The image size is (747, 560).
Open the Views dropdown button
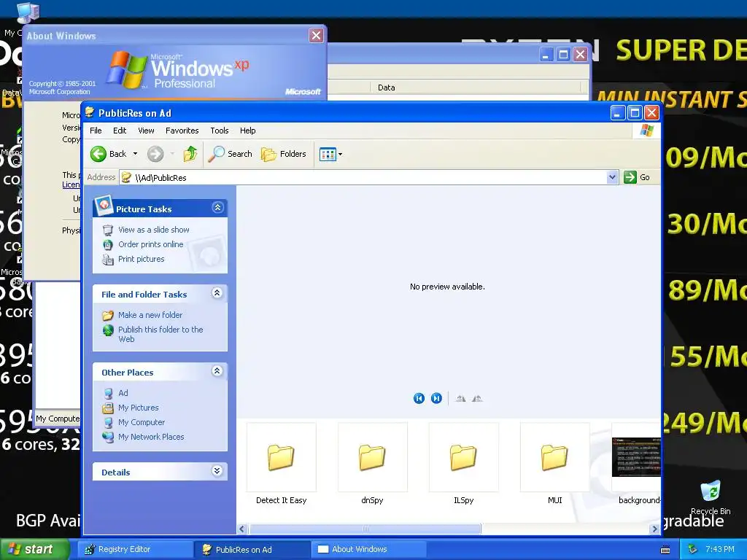[330, 155]
